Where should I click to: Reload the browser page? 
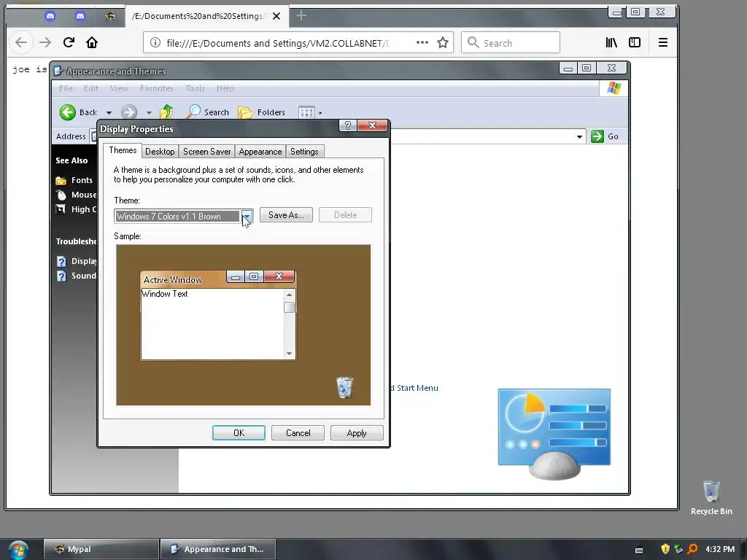(69, 42)
